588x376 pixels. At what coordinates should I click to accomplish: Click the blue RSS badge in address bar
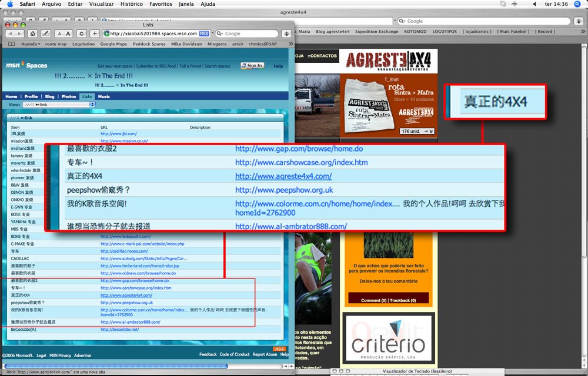click(x=204, y=33)
